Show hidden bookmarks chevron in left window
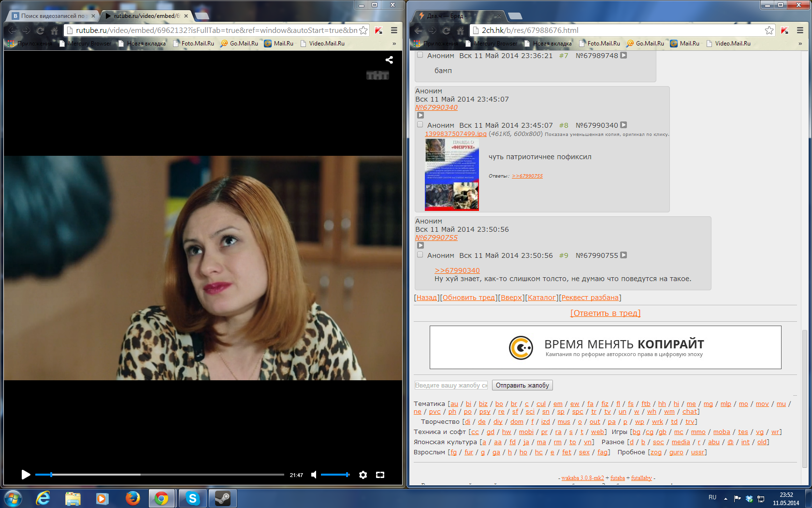The height and width of the screenshot is (508, 812). pyautogui.click(x=394, y=44)
